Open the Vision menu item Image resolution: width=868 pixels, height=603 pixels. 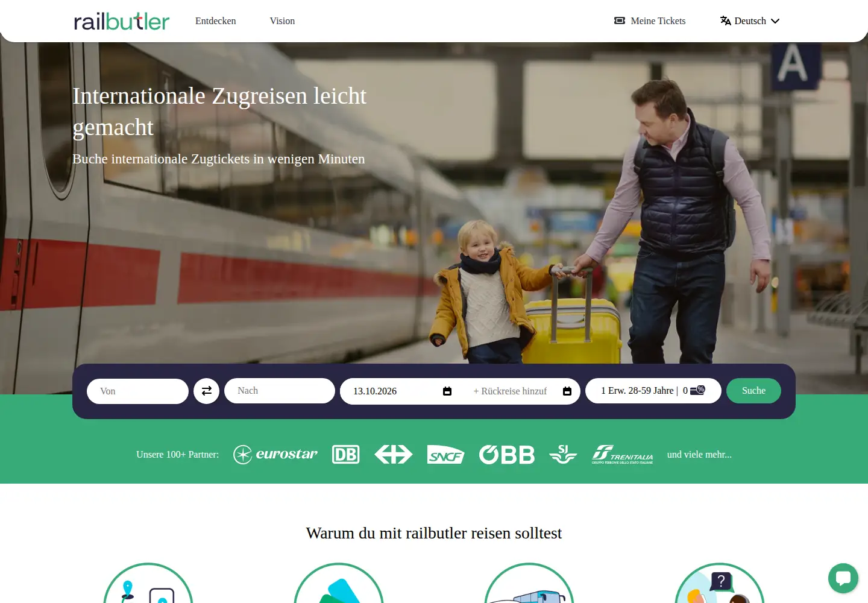coord(282,21)
